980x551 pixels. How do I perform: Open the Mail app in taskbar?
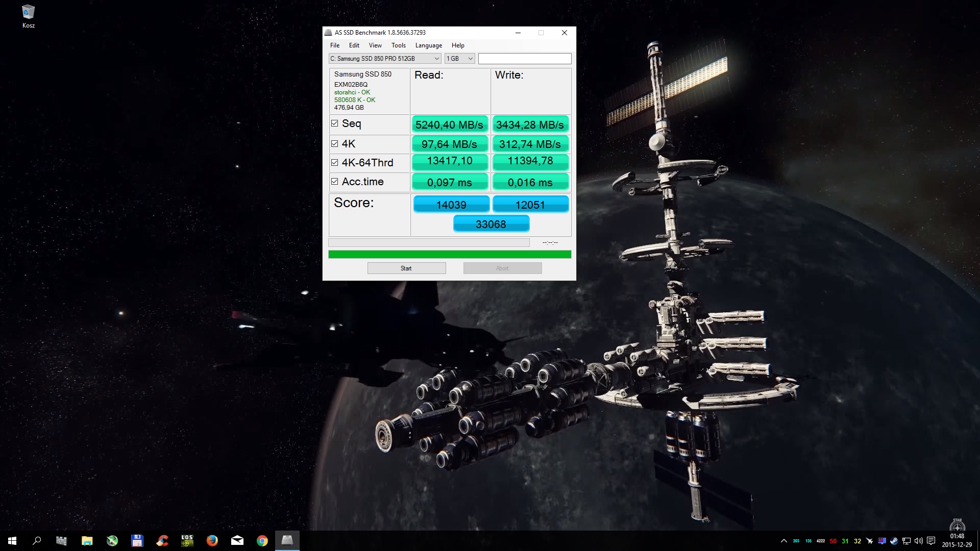click(x=237, y=541)
